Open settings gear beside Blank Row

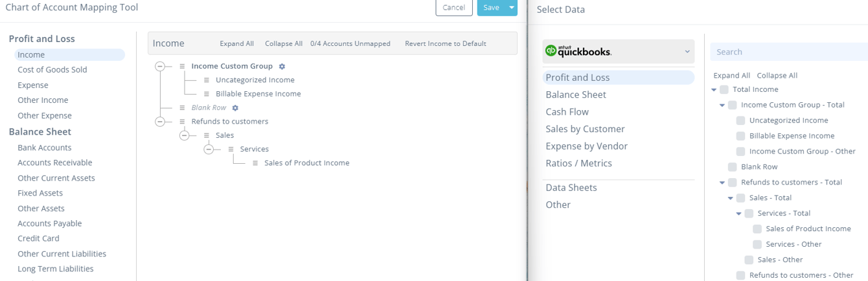click(x=235, y=107)
